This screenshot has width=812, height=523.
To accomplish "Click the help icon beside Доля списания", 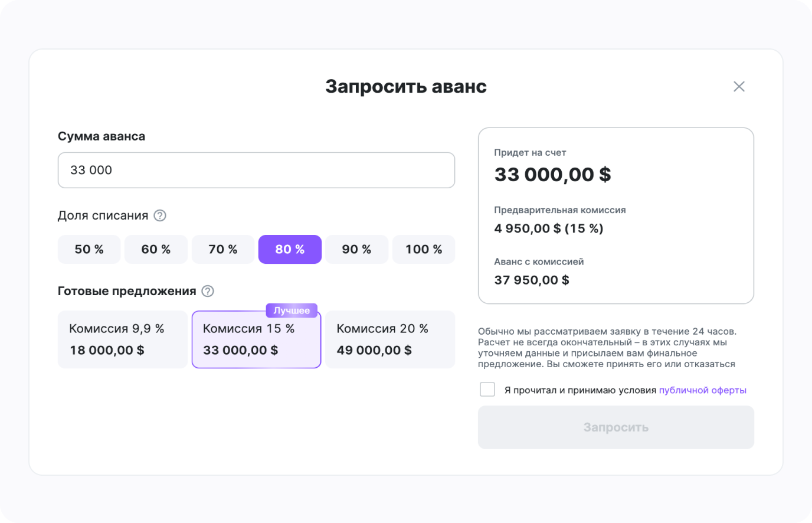I will pyautogui.click(x=160, y=215).
